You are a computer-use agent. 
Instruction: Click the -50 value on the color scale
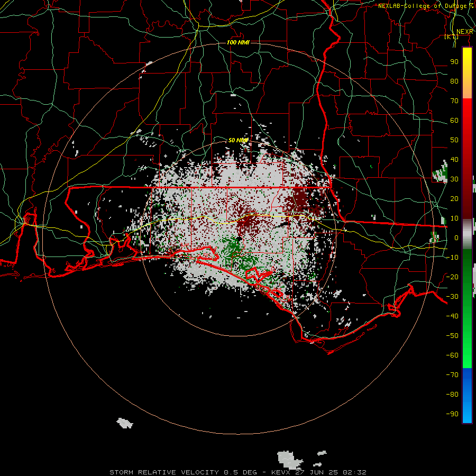pos(452,335)
